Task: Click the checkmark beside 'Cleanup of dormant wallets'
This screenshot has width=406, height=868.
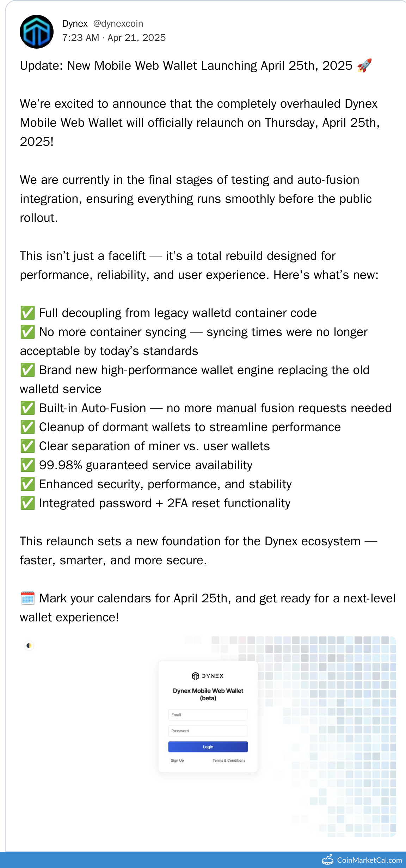Action: [27, 427]
